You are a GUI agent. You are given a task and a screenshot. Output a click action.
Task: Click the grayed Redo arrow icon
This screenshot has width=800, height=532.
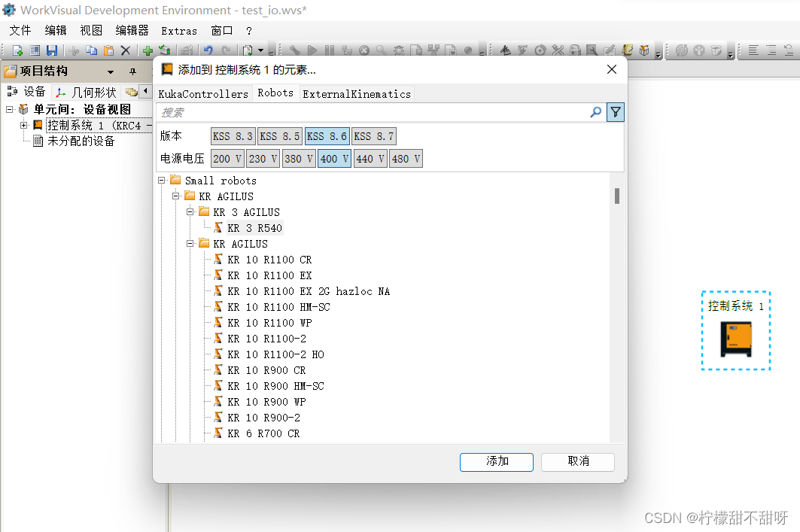[226, 50]
